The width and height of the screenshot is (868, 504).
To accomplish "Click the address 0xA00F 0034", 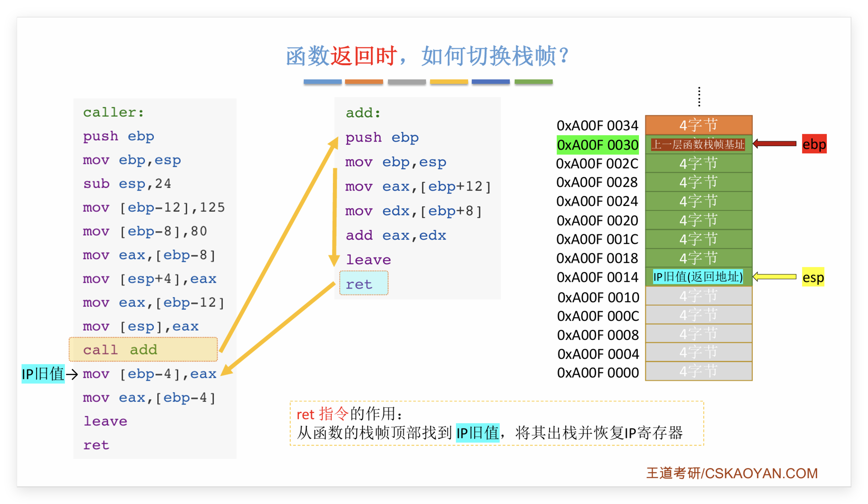I will coord(598,126).
